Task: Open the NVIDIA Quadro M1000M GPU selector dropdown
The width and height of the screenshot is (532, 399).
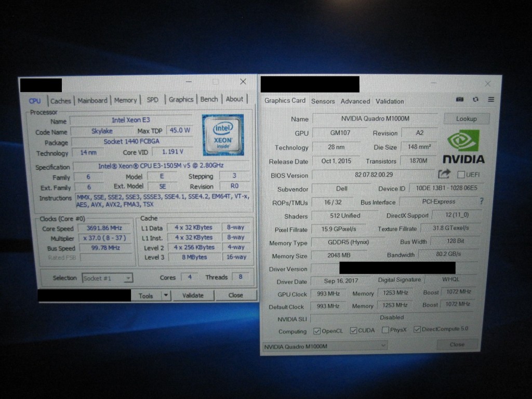Action: 325,346
